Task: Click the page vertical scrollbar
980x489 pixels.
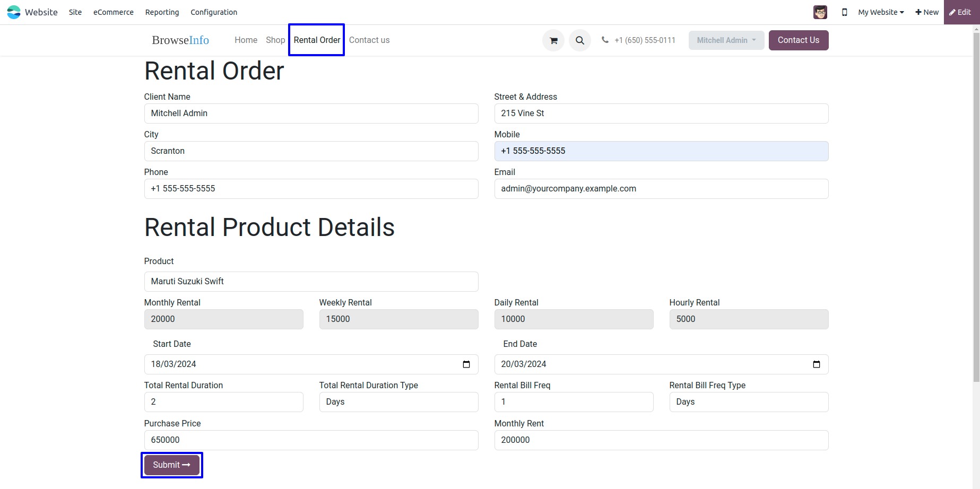Action: point(976,212)
